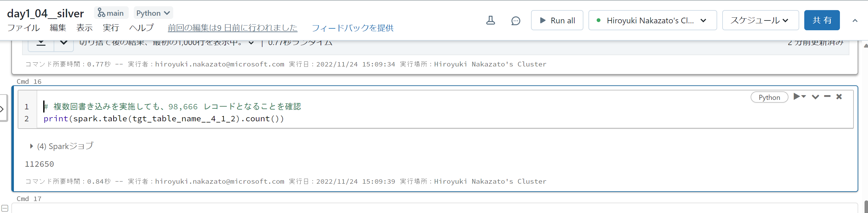Click the Run all button
Image resolution: width=868 pixels, height=213 pixels.
(x=557, y=20)
